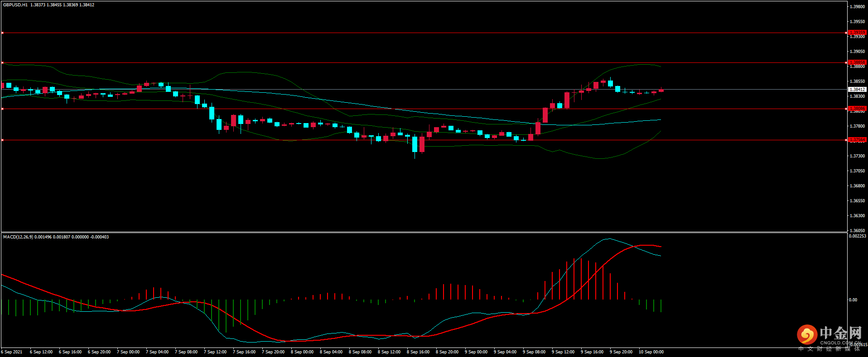This screenshot has width=868, height=357.
Task: Click the 1.39800 price scale label
Action: click(x=858, y=7)
